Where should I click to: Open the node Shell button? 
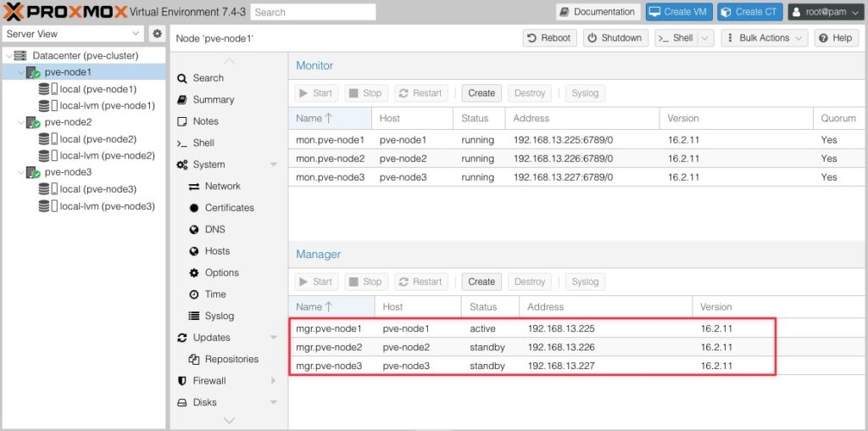(676, 37)
